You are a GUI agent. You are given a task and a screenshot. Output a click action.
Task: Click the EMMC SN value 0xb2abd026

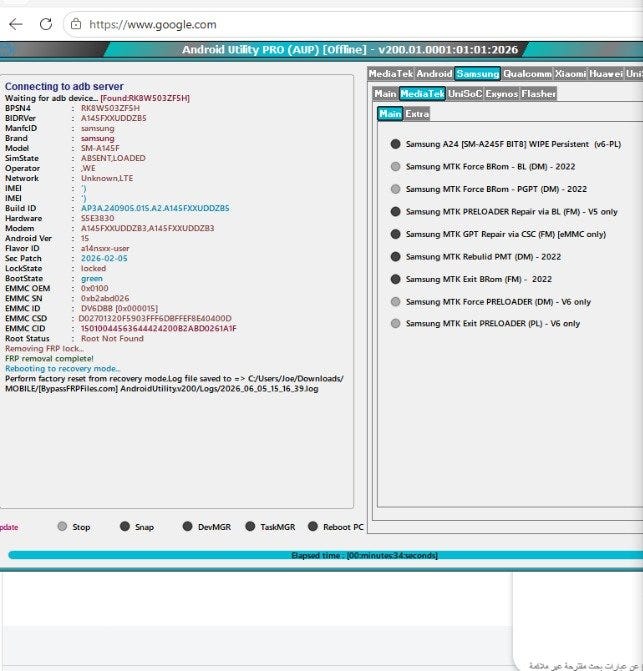(x=105, y=298)
